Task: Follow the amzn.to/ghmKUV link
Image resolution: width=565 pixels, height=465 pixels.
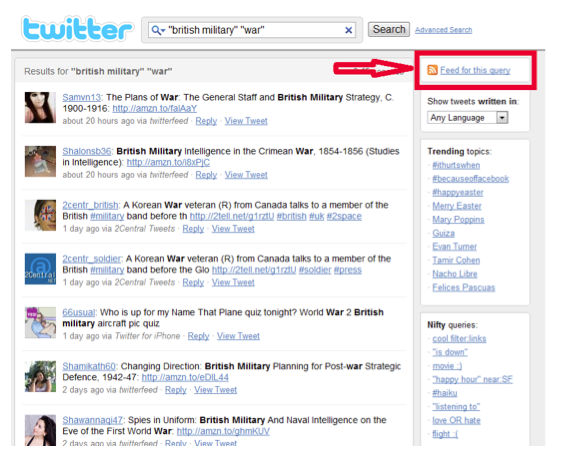Action: (x=223, y=431)
